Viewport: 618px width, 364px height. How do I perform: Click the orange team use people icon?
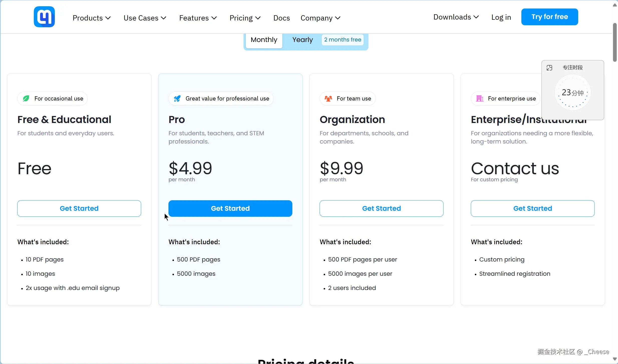tap(328, 98)
